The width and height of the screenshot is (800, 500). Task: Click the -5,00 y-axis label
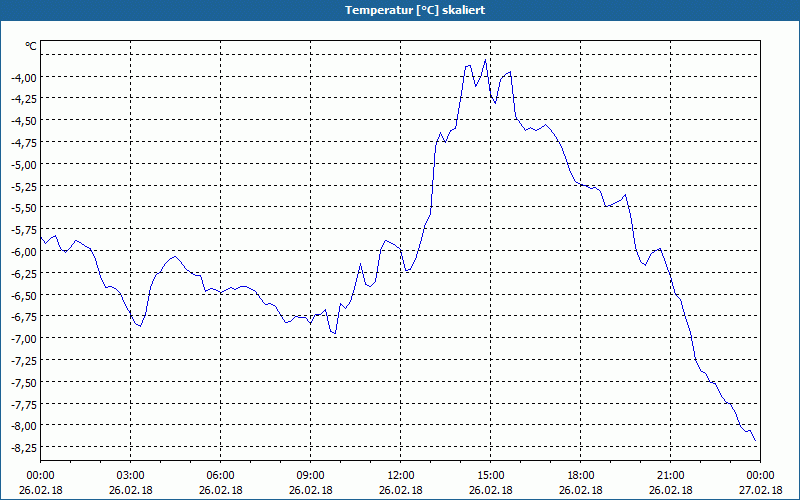(x=24, y=164)
